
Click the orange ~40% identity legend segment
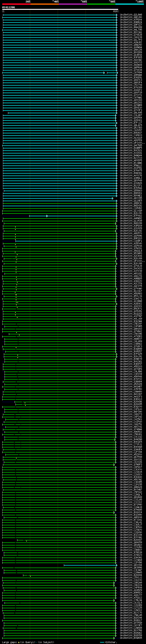[45, 4]
